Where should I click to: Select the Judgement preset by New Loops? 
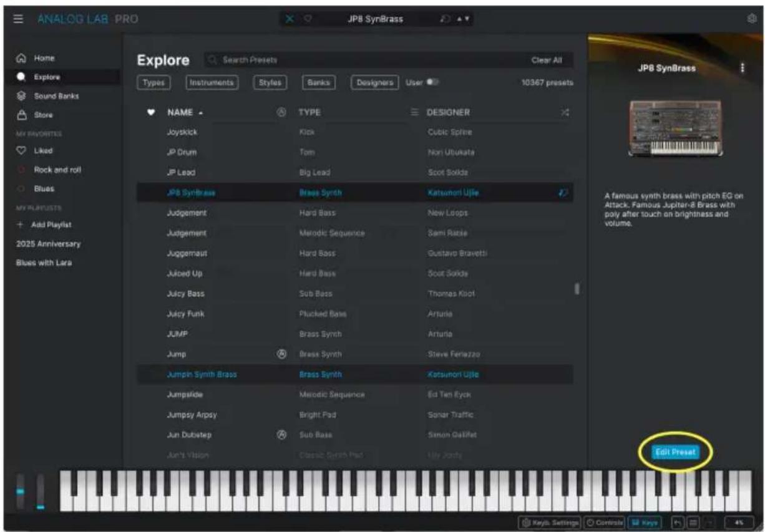[x=354, y=213]
